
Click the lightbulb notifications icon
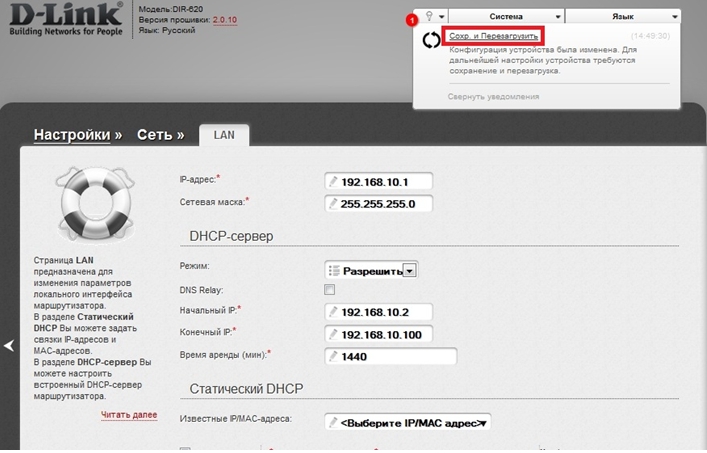coord(428,17)
